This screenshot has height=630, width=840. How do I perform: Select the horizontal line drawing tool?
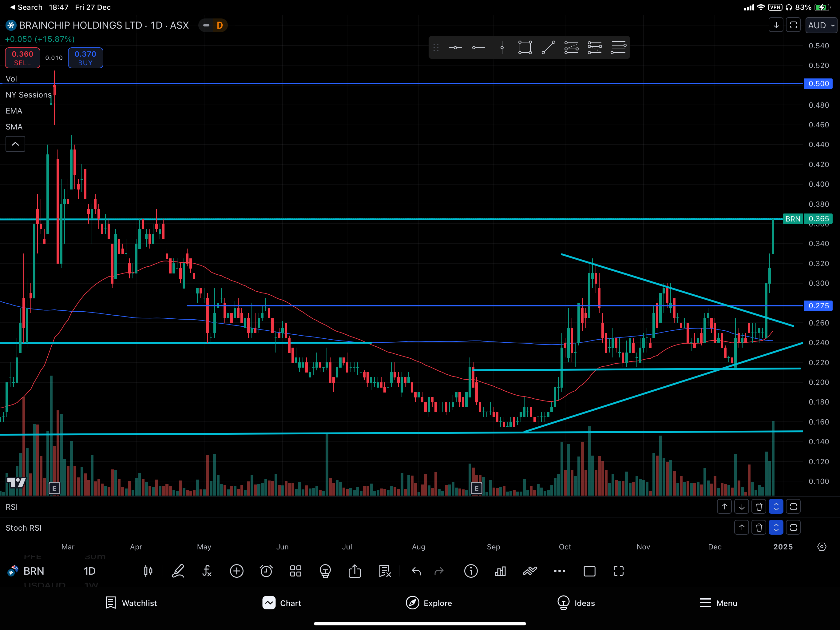tap(455, 47)
